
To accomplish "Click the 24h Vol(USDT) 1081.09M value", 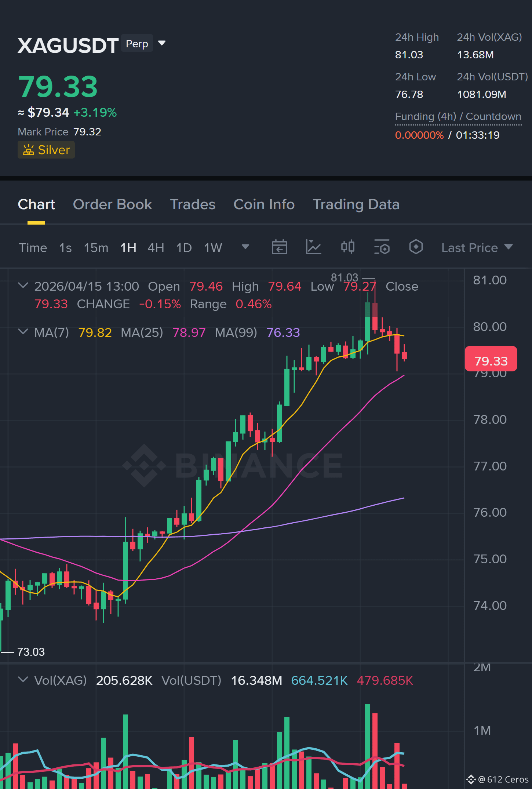I will 481,95.
